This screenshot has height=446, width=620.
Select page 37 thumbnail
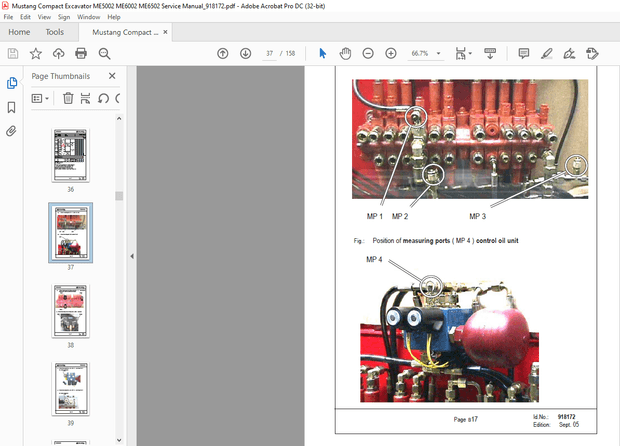(x=70, y=233)
